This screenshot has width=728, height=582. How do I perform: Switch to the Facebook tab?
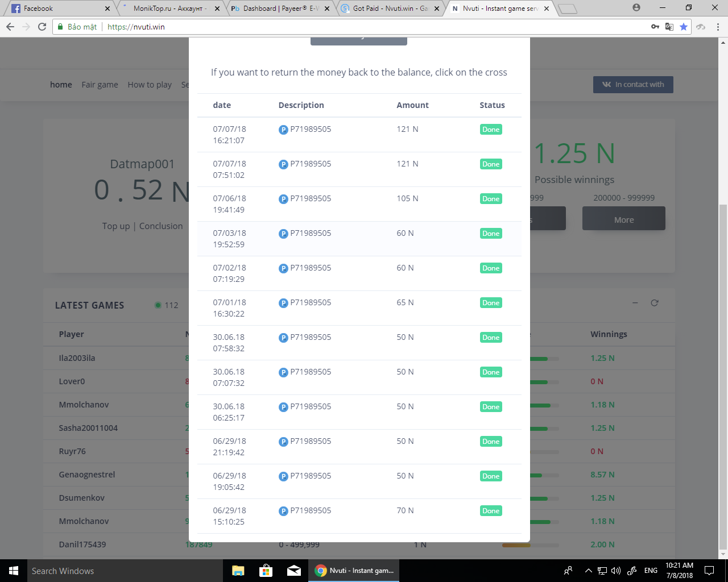click(60, 9)
